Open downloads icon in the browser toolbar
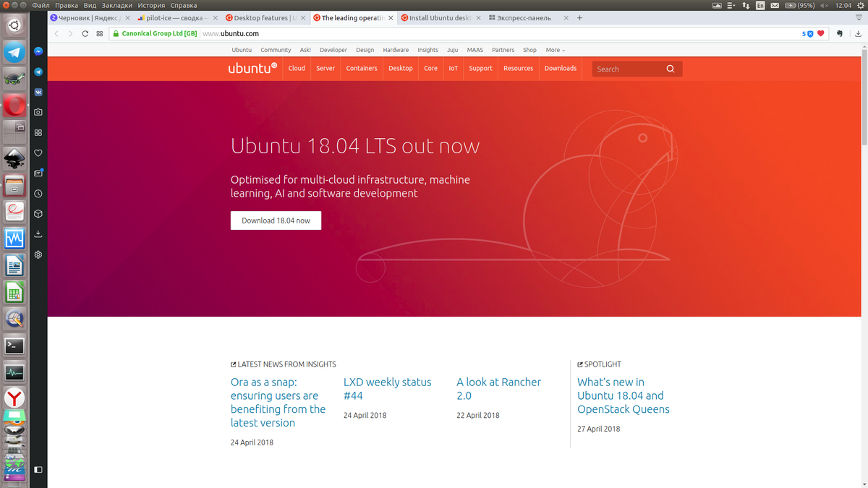Viewport: 868px width, 488px height. [858, 33]
